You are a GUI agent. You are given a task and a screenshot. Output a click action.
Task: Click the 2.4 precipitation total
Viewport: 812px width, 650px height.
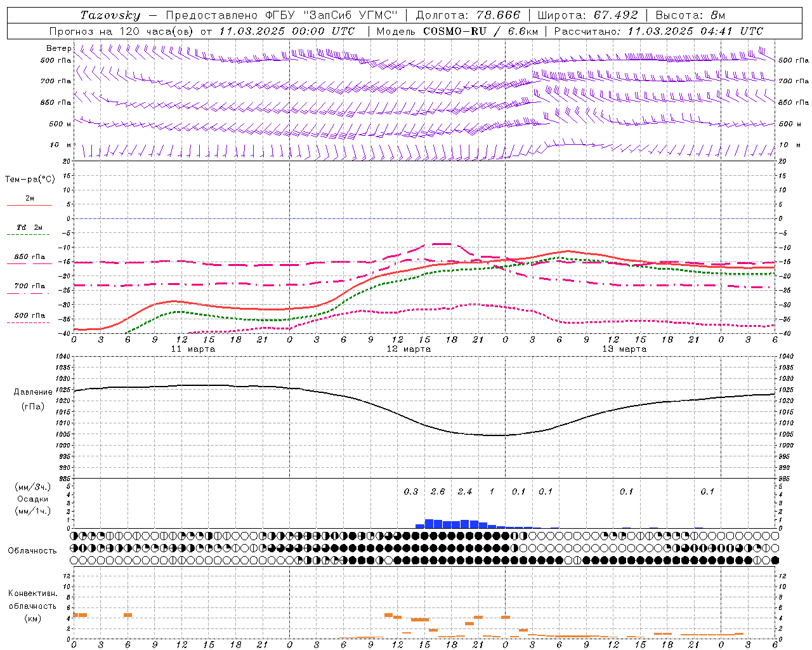click(465, 491)
